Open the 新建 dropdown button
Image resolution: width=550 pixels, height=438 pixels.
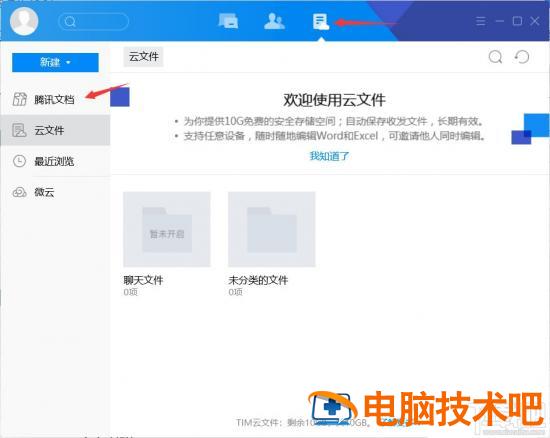click(55, 62)
